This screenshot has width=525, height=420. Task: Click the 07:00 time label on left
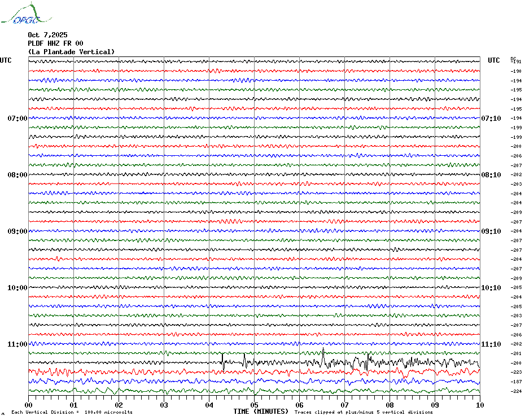coord(17,119)
